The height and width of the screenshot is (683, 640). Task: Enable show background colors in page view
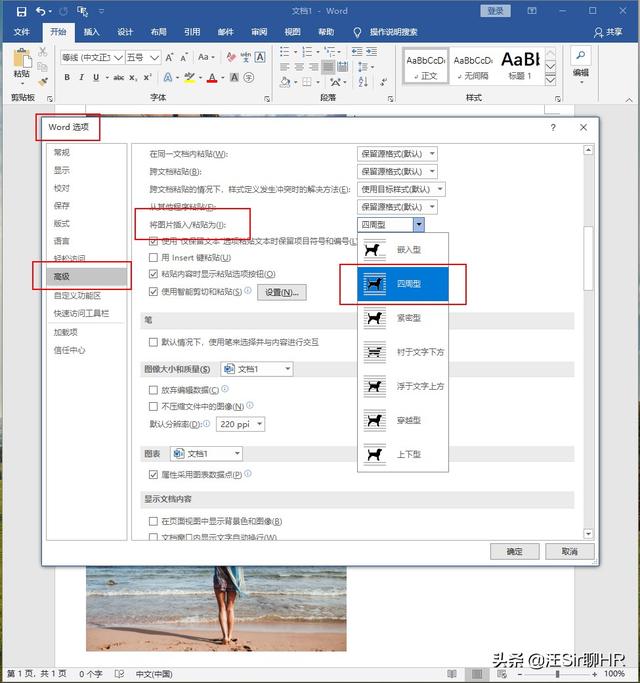pos(153,521)
